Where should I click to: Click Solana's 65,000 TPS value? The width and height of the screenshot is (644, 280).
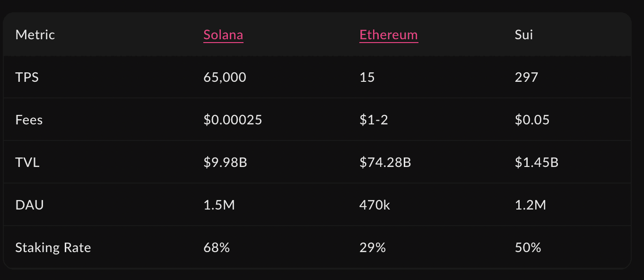coord(225,77)
